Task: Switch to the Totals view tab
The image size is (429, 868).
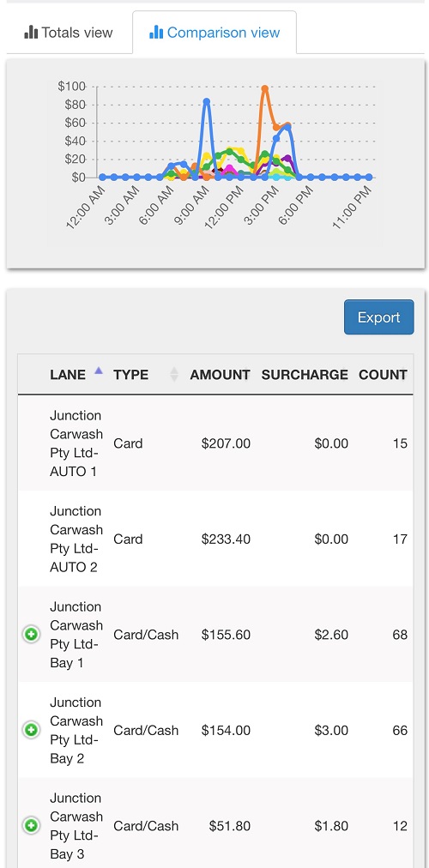Action: [69, 33]
